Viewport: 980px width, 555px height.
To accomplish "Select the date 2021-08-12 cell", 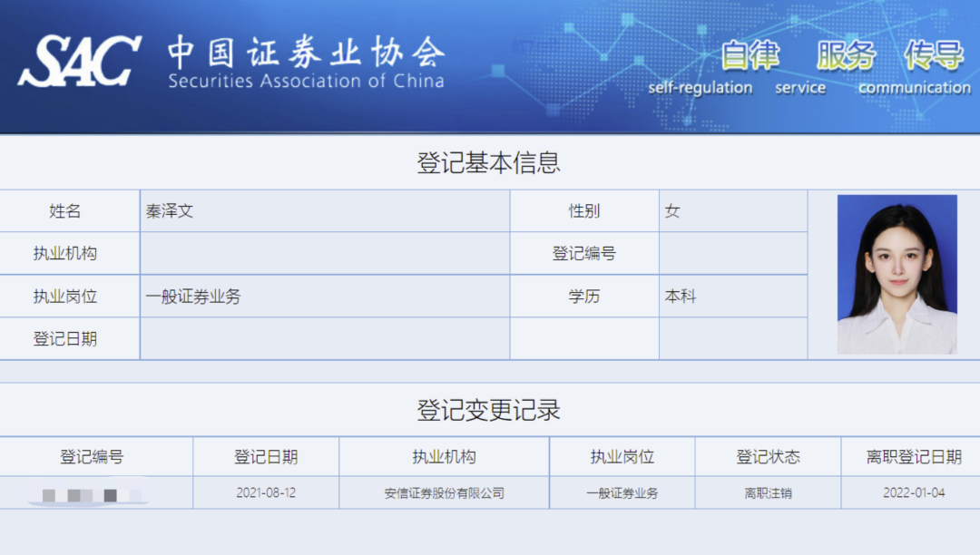I will coord(264,493).
